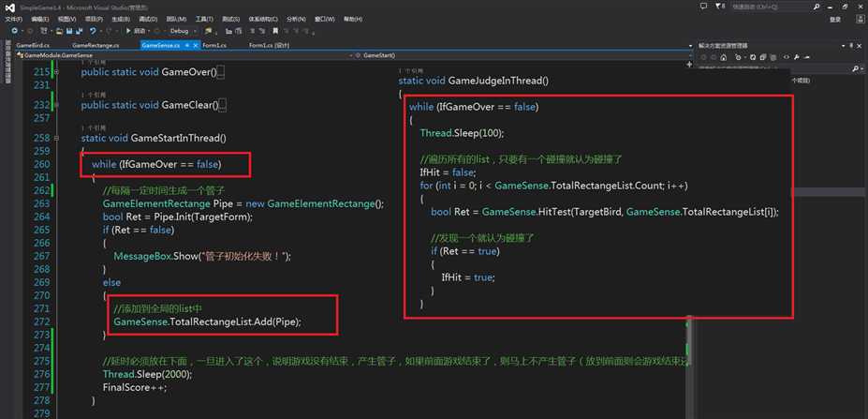Open the 工具(T) menu
This screenshot has width=868, height=419.
coord(204,19)
